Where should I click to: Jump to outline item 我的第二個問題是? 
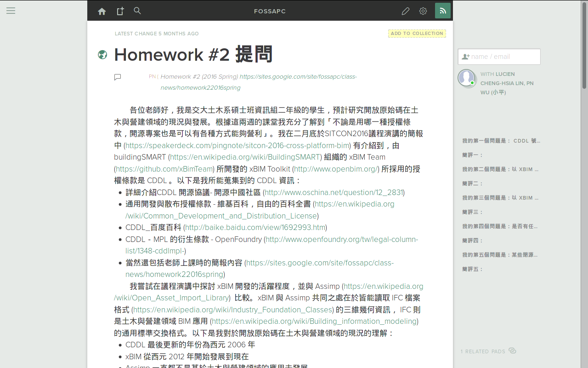point(500,169)
